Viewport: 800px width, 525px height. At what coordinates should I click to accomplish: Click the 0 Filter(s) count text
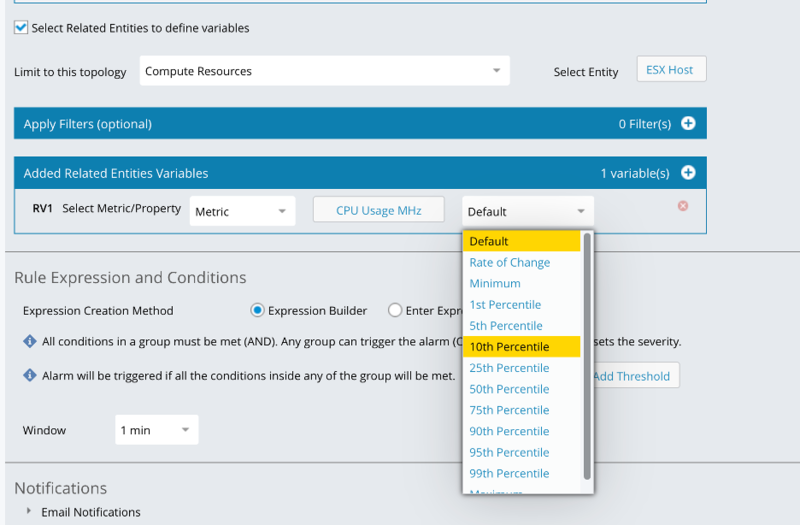pyautogui.click(x=645, y=124)
